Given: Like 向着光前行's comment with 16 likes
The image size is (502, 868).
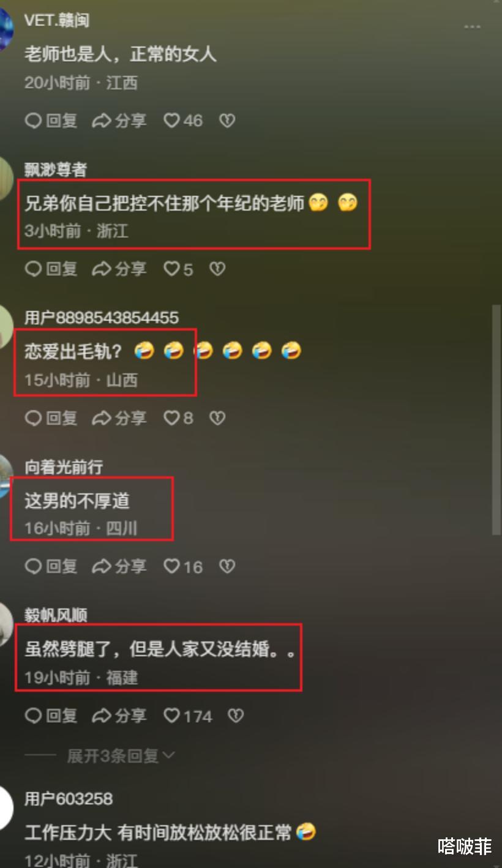Looking at the screenshot, I should (182, 566).
